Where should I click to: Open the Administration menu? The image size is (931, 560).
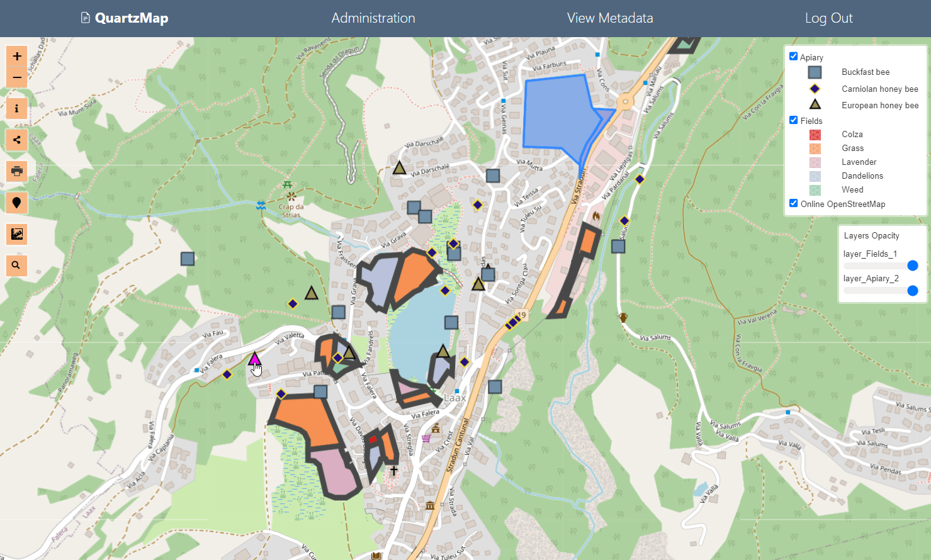point(373,18)
